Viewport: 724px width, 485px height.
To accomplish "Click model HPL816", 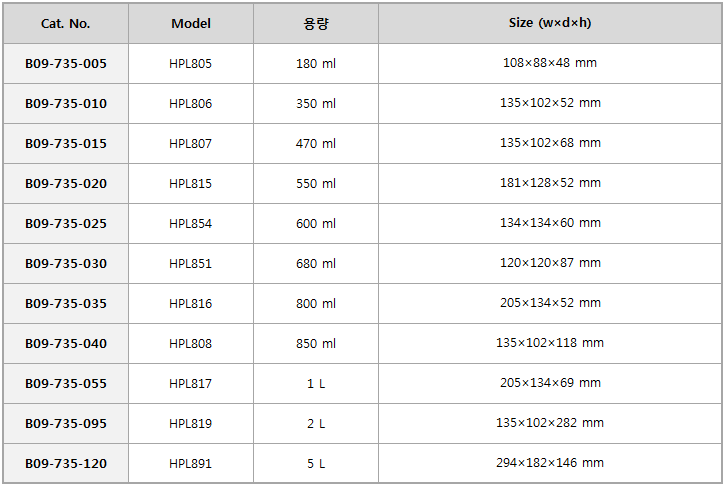I will click(x=190, y=303).
